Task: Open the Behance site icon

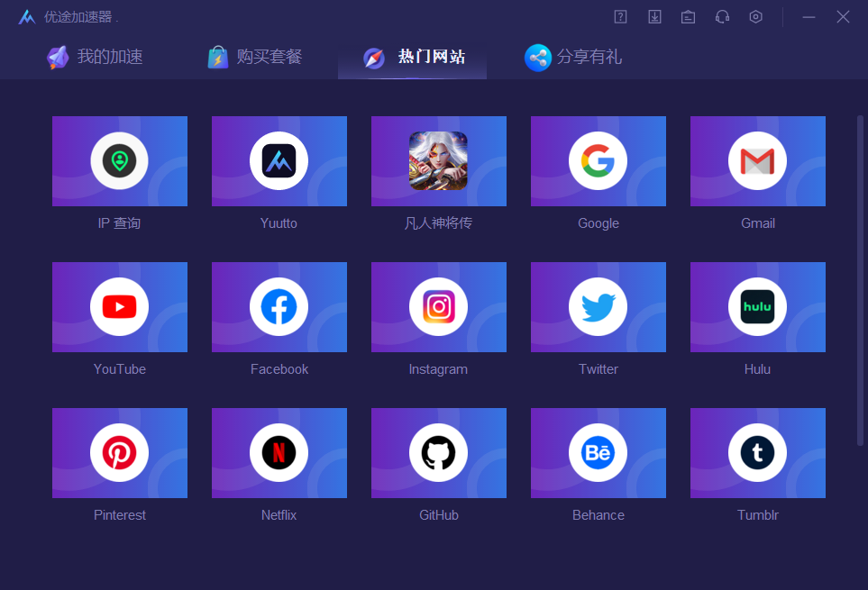Action: click(598, 453)
